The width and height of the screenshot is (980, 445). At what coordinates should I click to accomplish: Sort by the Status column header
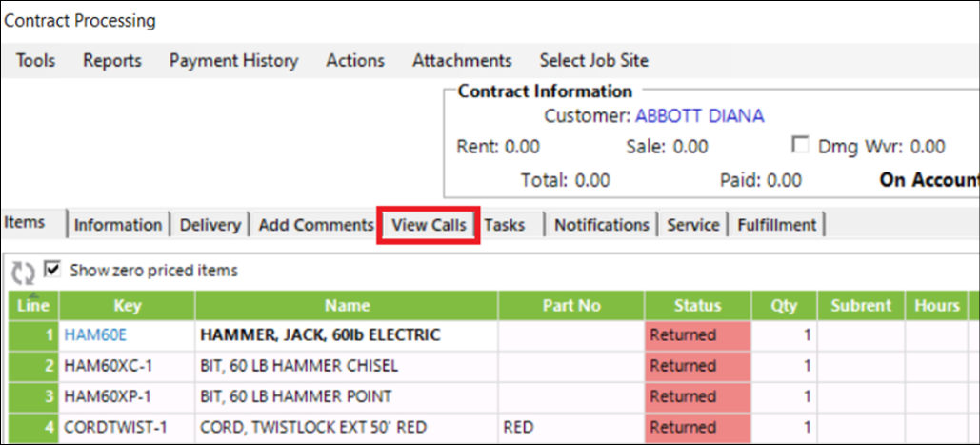point(697,306)
